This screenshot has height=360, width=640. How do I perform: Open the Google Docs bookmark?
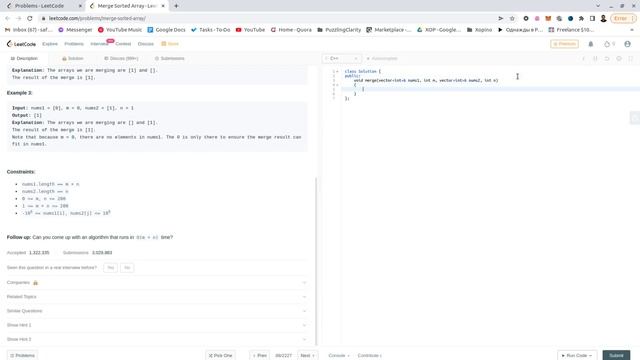167,30
